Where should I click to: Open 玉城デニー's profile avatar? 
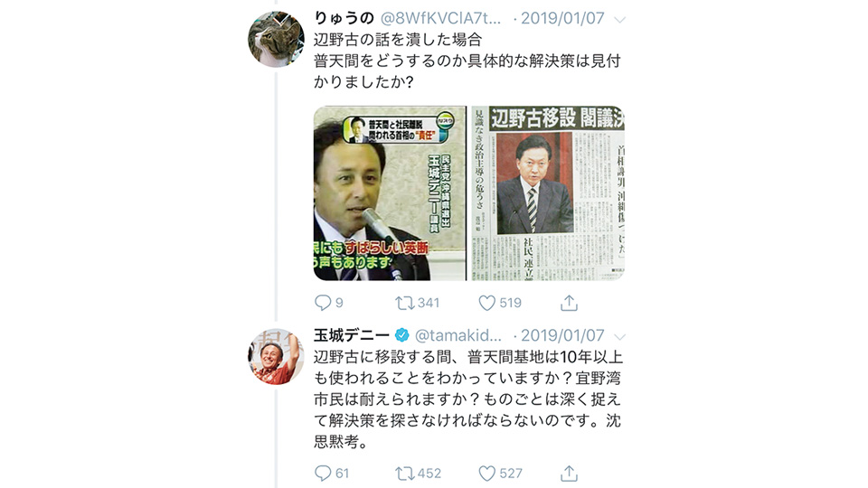(x=276, y=356)
